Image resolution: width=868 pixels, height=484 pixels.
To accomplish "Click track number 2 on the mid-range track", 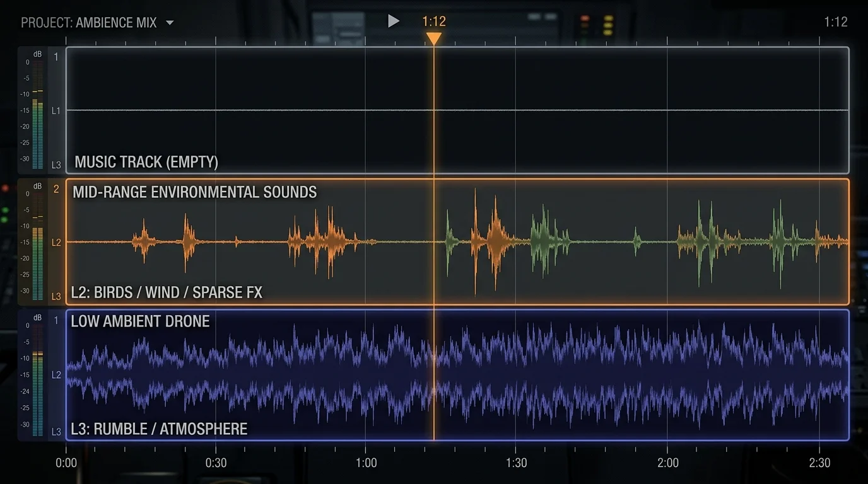I will pyautogui.click(x=56, y=189).
